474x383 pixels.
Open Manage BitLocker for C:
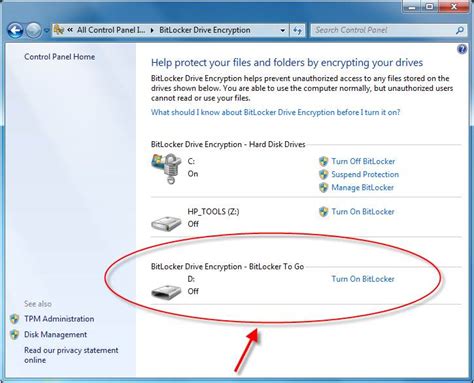(x=362, y=187)
